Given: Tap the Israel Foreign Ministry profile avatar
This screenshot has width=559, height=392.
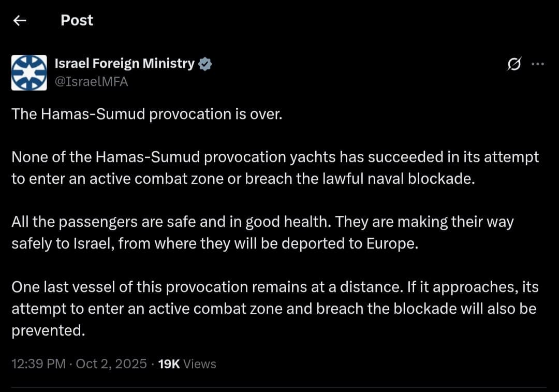Looking at the screenshot, I should [29, 72].
